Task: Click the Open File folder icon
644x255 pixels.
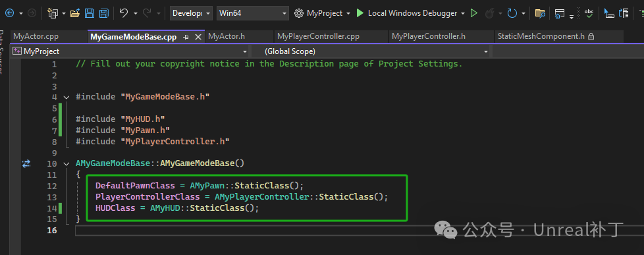Action: pos(75,13)
